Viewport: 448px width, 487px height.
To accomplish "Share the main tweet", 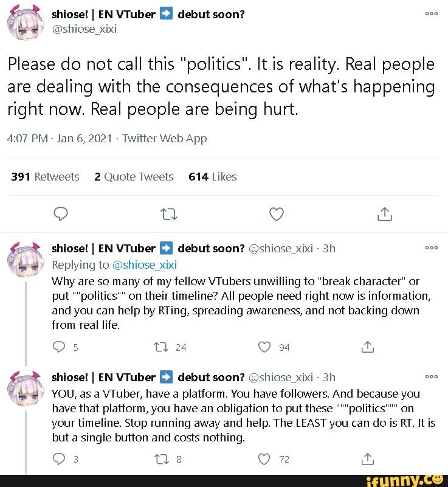I will click(384, 214).
